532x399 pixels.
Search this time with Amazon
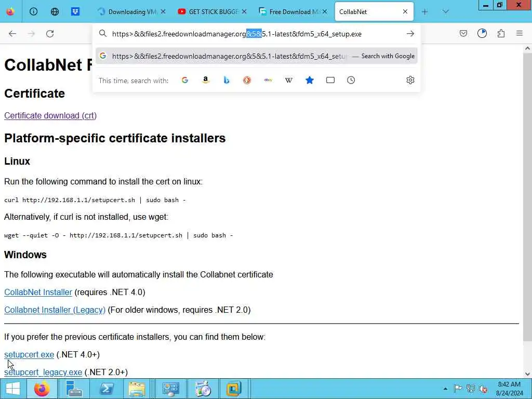coord(206,80)
